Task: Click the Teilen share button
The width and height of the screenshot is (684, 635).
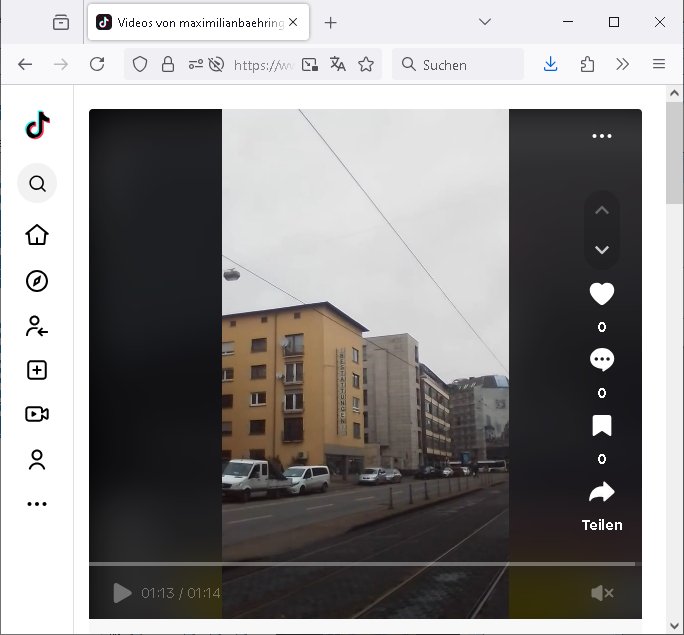Action: point(601,504)
